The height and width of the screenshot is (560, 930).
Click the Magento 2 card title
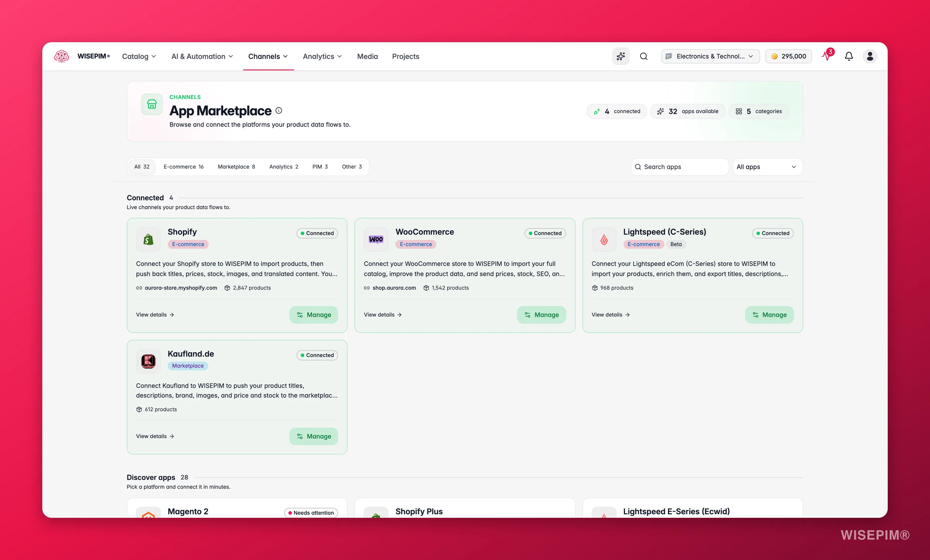(x=188, y=512)
